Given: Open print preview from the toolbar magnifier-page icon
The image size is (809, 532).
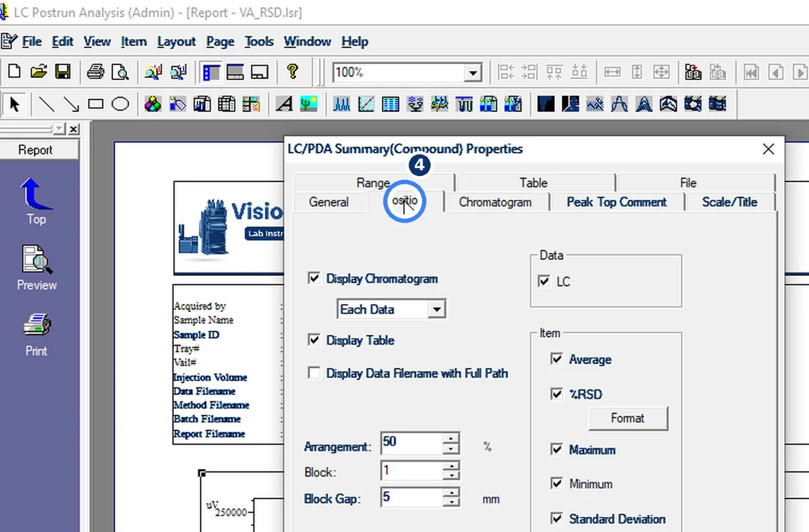Looking at the screenshot, I should [120, 72].
